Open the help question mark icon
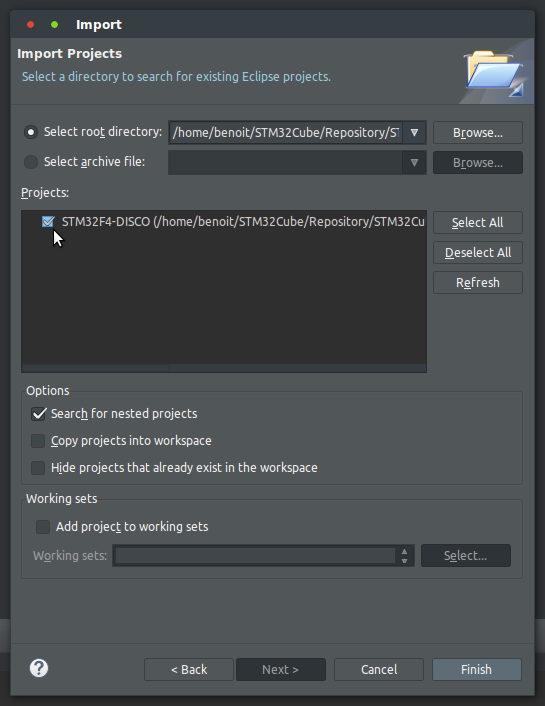The image size is (545, 706). (39, 668)
